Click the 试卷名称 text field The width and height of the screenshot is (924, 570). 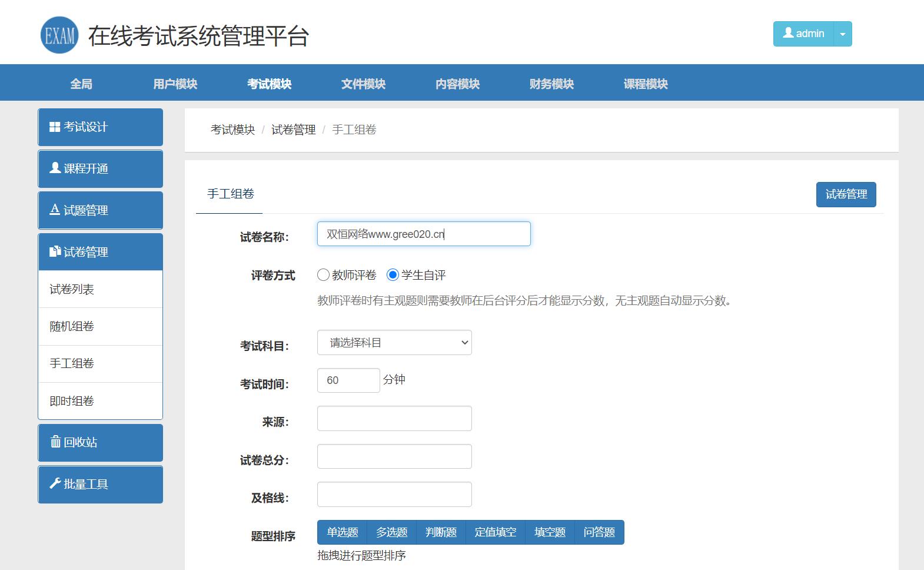(424, 234)
